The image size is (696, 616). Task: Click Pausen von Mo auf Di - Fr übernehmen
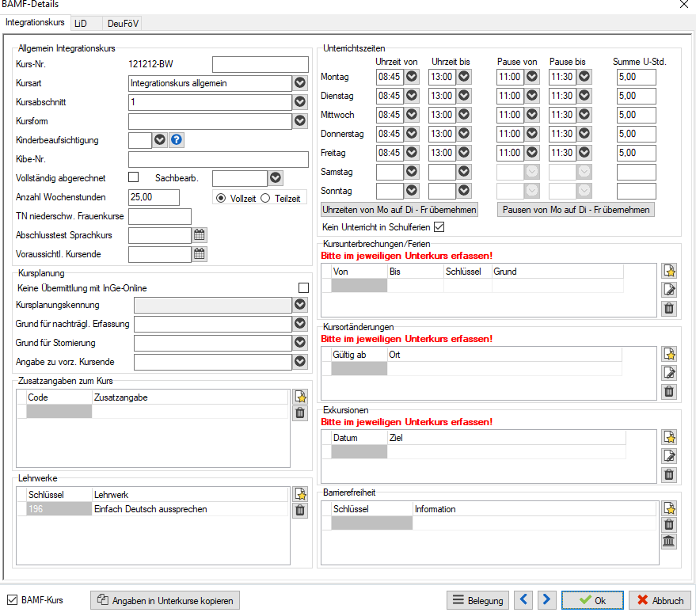[576, 210]
